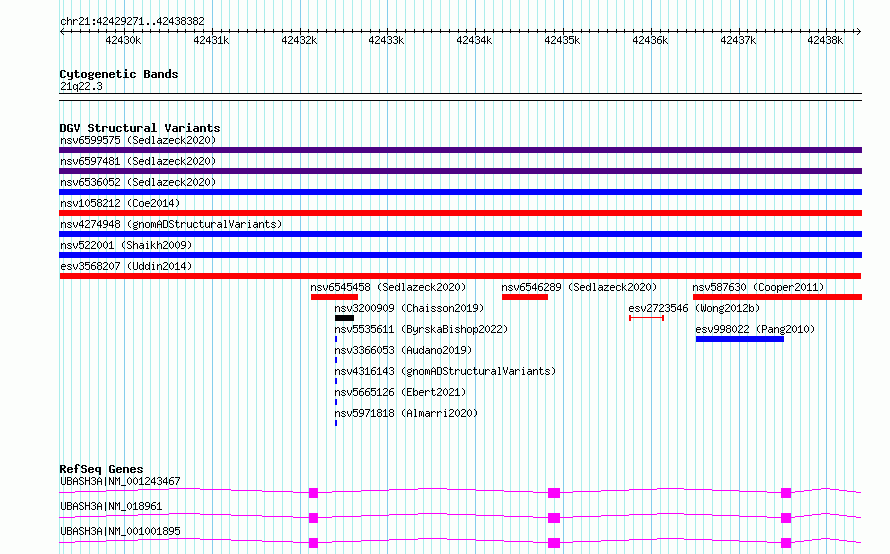Select the blue bar under nsv4274948
The height and width of the screenshot is (554, 890).
point(460,234)
